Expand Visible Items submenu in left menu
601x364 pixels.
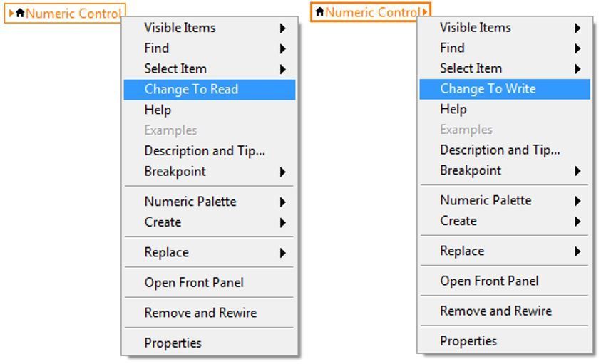(x=210, y=28)
